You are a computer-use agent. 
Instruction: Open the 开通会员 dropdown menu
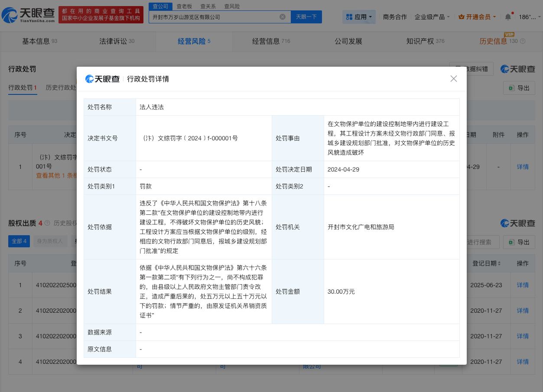(x=479, y=17)
